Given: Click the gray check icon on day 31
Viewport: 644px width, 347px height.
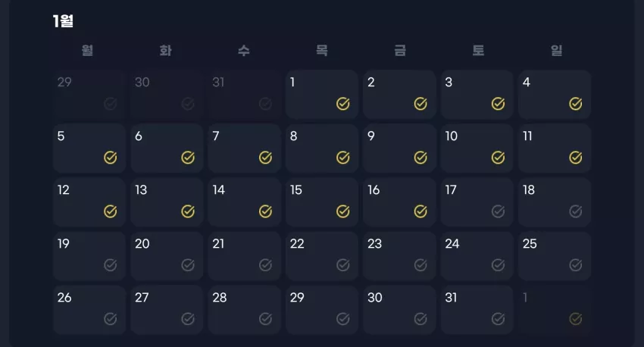Looking at the screenshot, I should [x=498, y=319].
